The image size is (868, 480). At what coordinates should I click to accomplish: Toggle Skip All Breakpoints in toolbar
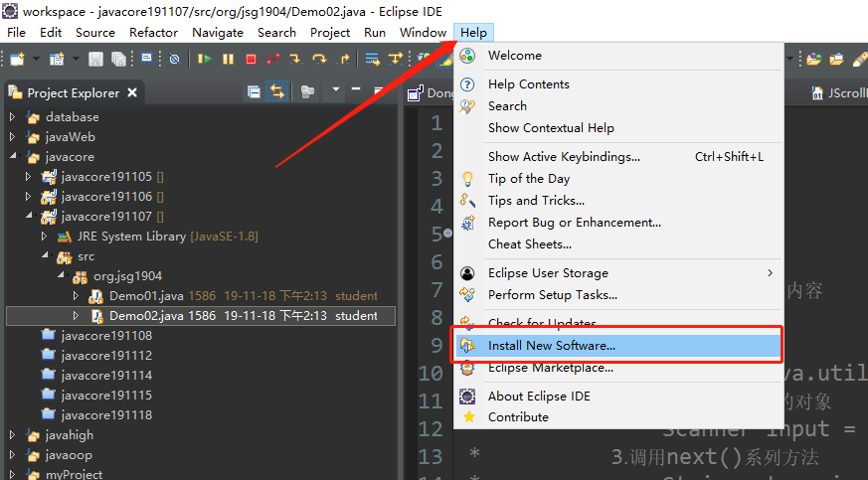click(174, 59)
